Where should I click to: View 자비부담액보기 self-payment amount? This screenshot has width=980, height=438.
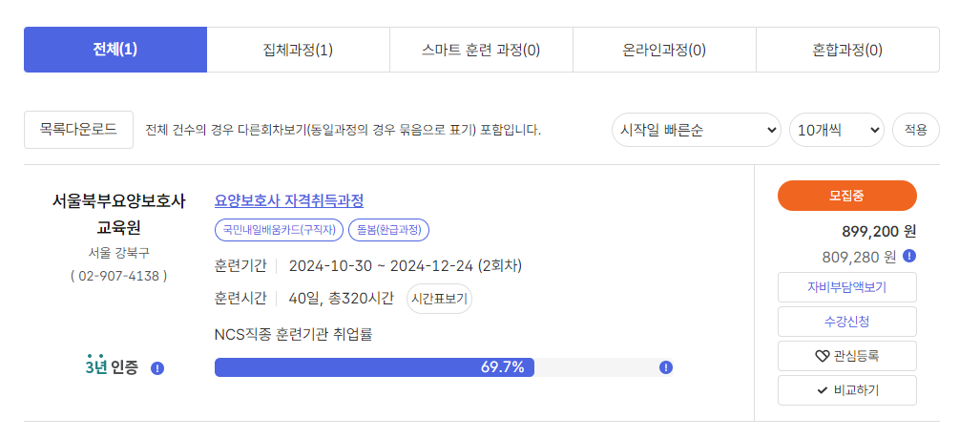pyautogui.click(x=846, y=287)
